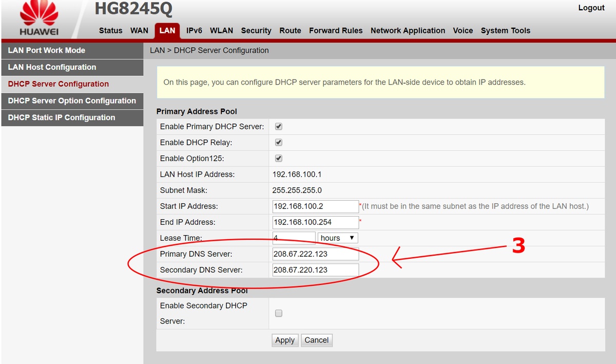Go to the Status tab

(110, 30)
